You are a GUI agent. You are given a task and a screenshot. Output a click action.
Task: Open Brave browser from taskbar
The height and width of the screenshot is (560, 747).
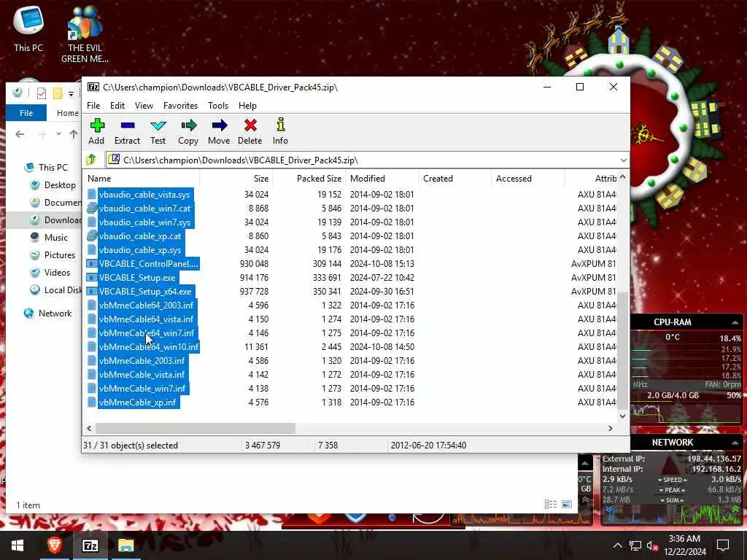(54, 545)
